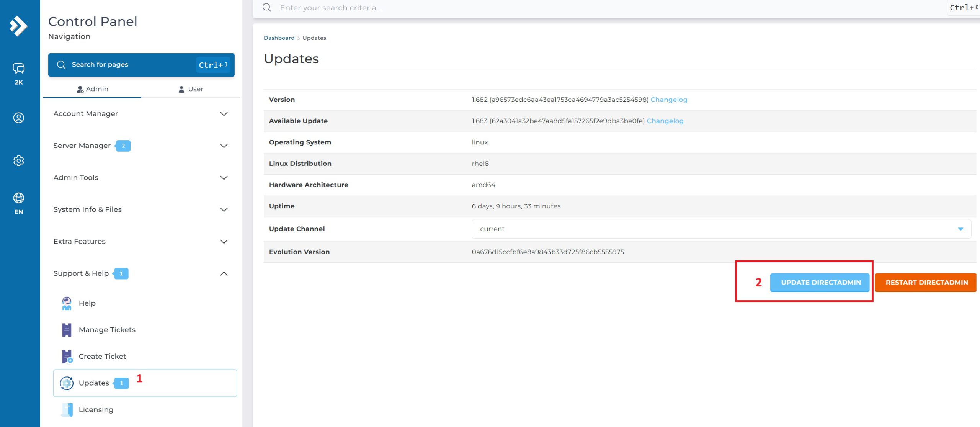
Task: Click the Ctrl+K shortcut badge
Action: tap(963, 8)
